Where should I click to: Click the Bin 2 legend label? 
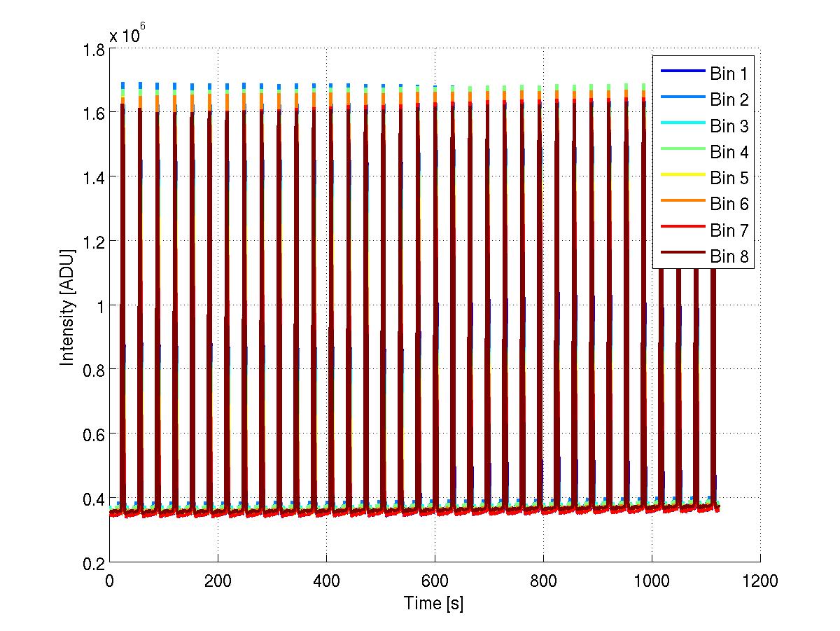[729, 99]
